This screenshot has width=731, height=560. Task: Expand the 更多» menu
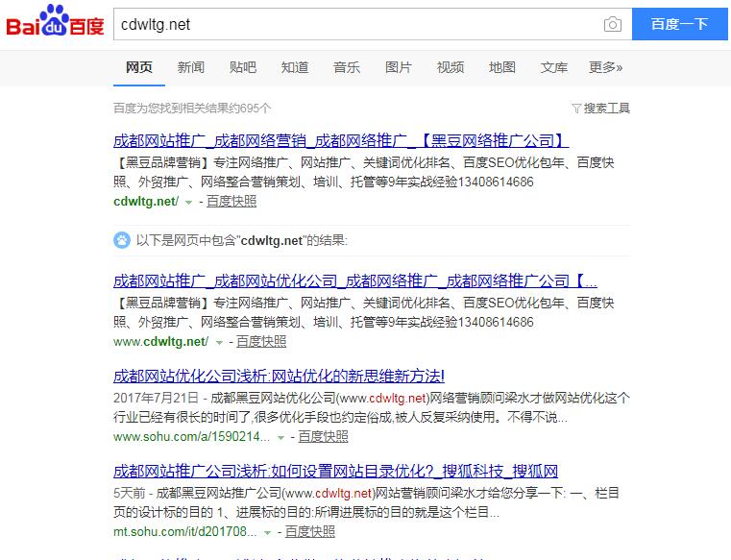coord(605,67)
